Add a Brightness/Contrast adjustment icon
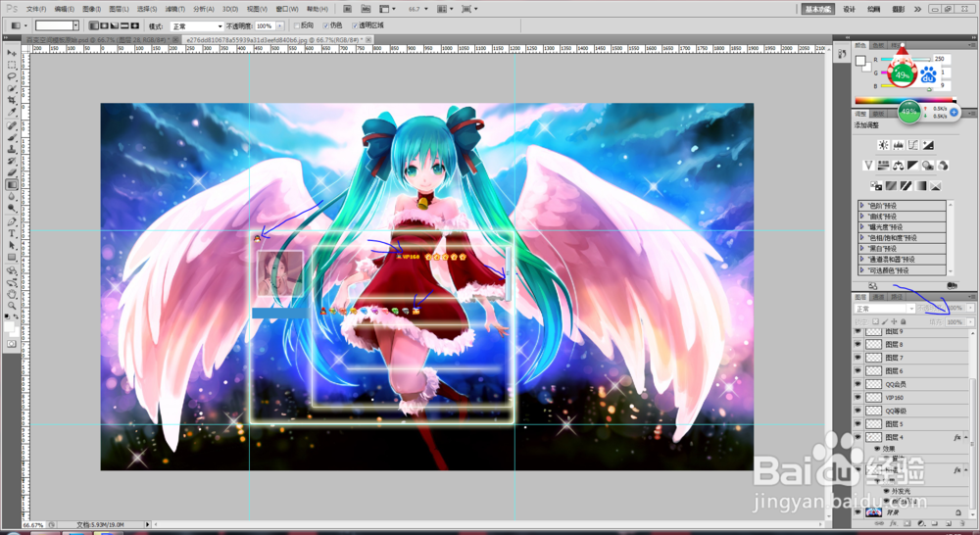The image size is (980, 535). 883,145
